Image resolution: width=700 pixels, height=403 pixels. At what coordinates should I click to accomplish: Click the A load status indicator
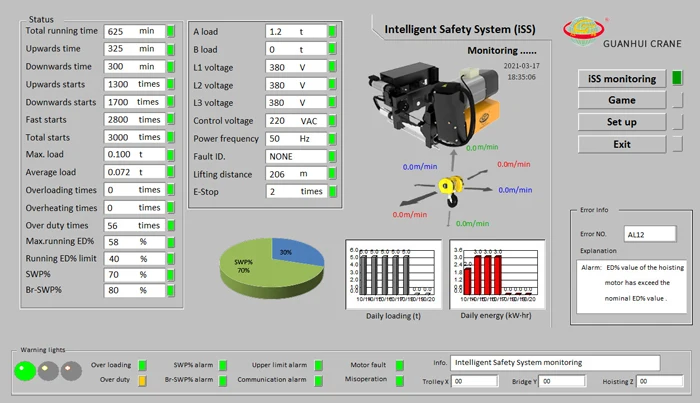coord(332,31)
